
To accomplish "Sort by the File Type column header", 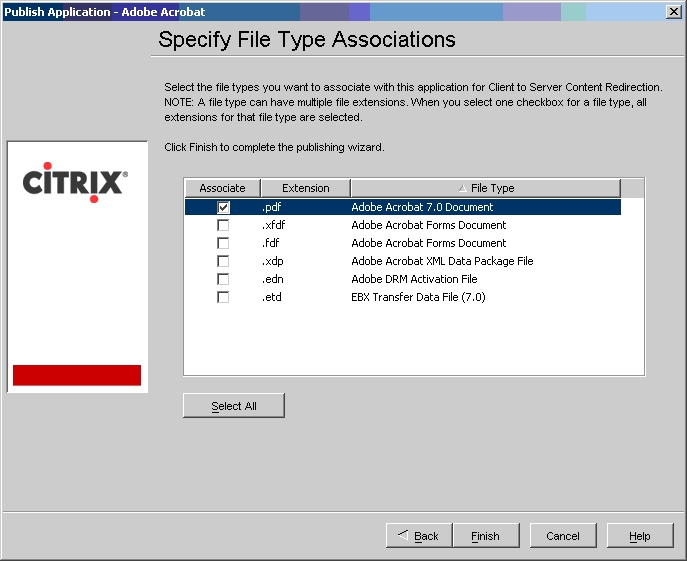I will click(x=486, y=188).
